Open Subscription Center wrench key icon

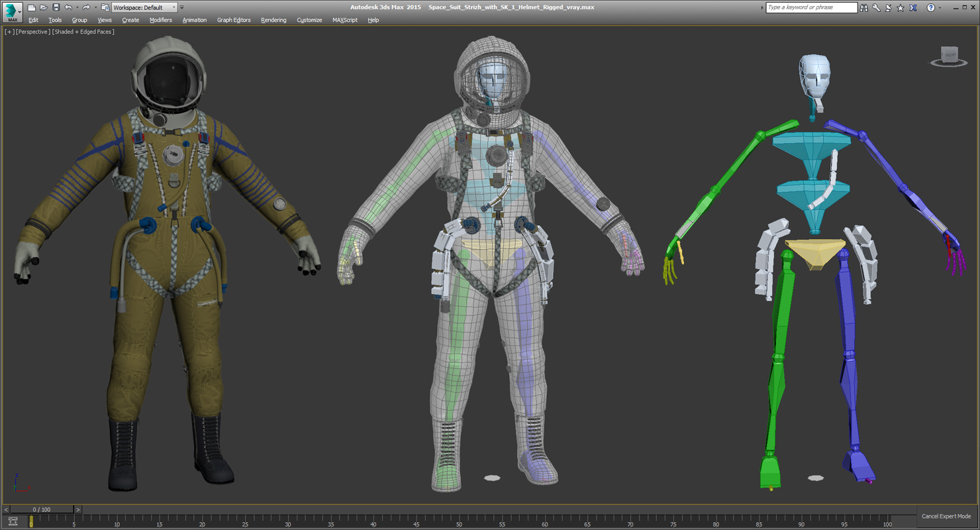876,7
